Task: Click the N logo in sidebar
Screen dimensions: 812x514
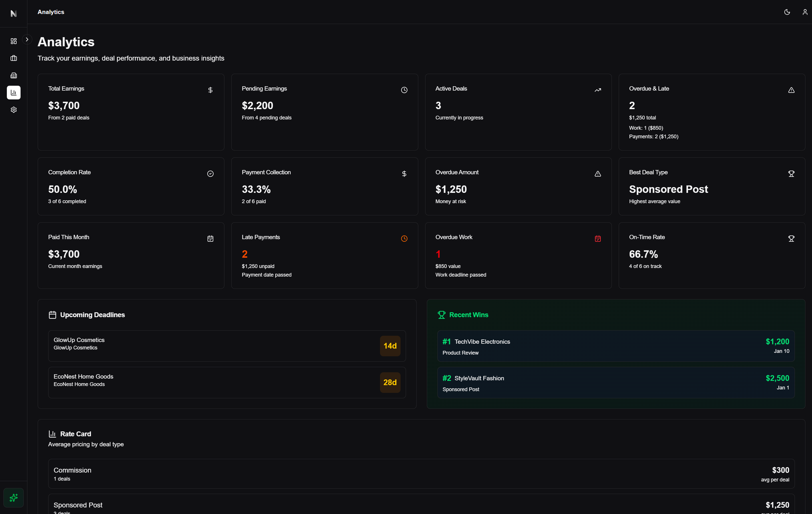Action: point(13,13)
